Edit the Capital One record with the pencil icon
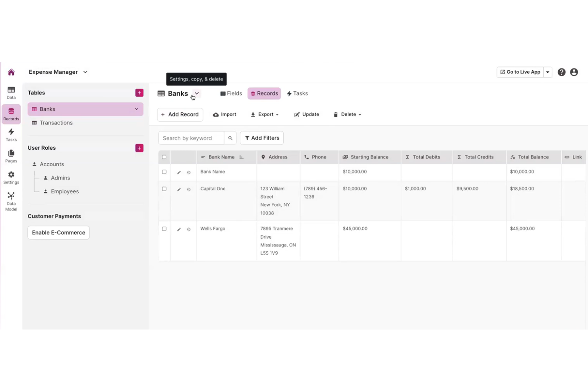 [x=178, y=189]
